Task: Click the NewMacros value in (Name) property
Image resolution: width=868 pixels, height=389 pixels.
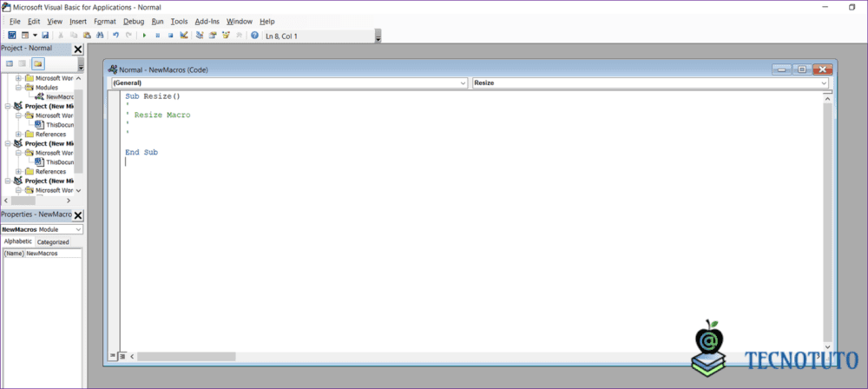Action: coord(42,254)
